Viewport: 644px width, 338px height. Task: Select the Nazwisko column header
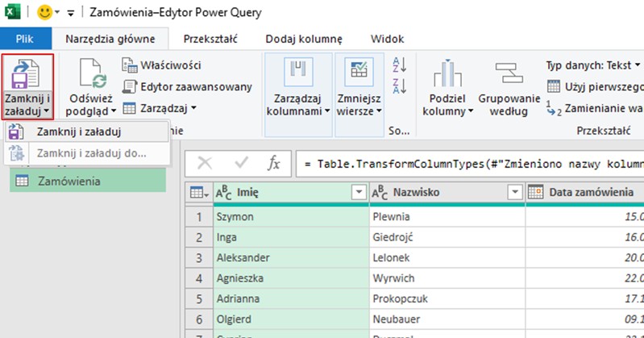pyautogui.click(x=447, y=192)
